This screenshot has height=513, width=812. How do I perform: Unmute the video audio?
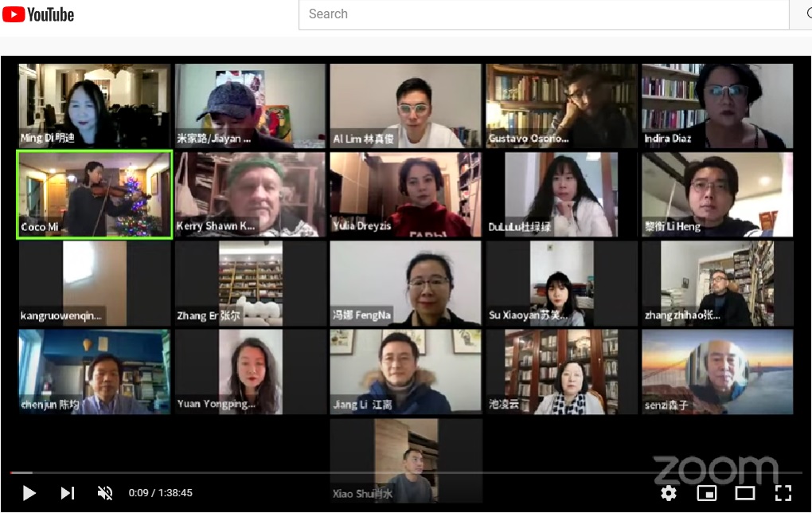(x=104, y=493)
